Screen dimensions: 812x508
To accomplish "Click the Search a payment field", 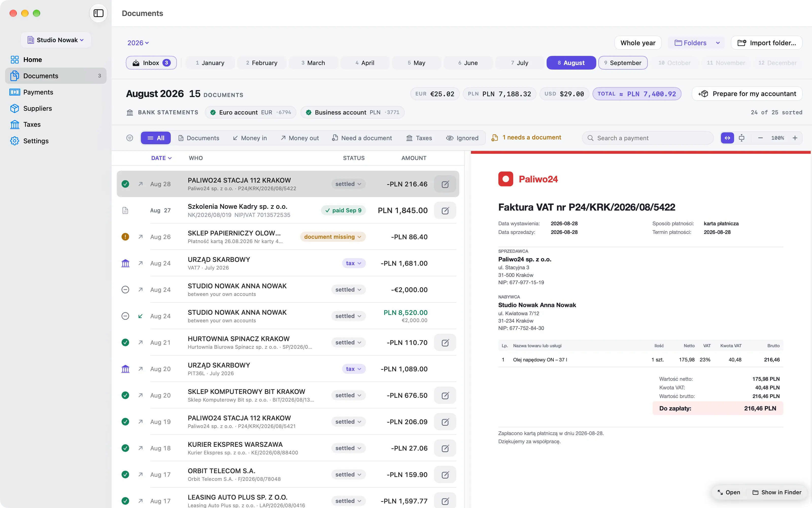I will (x=648, y=138).
